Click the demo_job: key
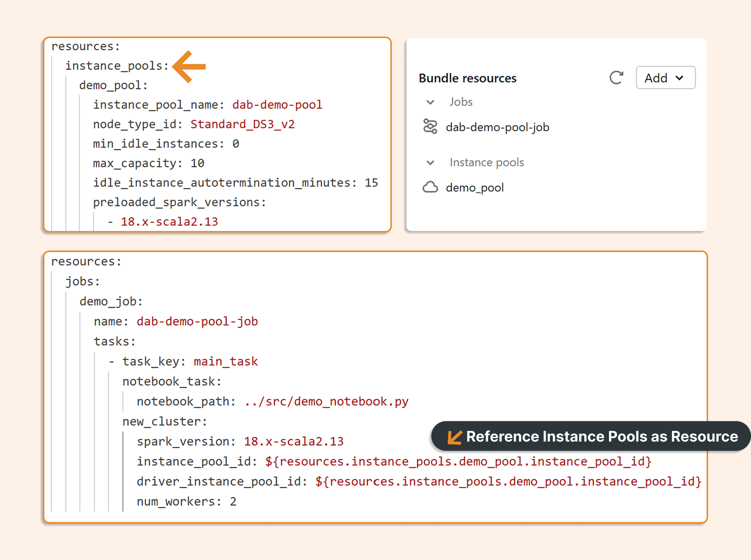Image resolution: width=751 pixels, height=560 pixels. pos(111,301)
